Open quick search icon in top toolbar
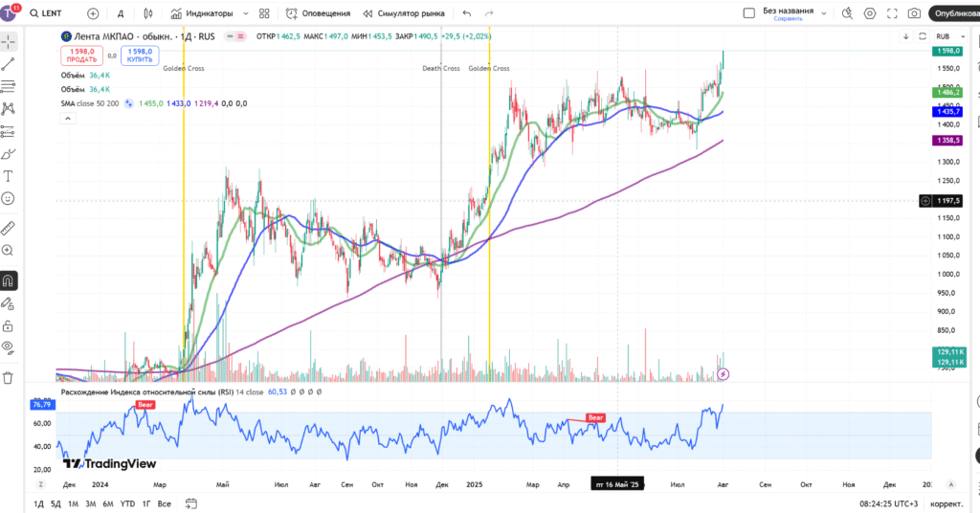This screenshot has width=980, height=513. (847, 13)
